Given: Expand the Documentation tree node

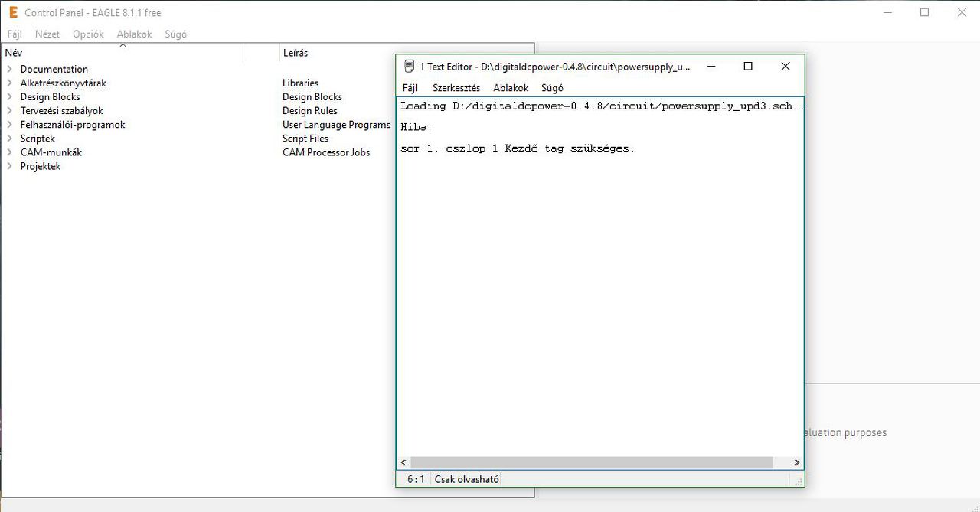Looking at the screenshot, I should point(10,69).
